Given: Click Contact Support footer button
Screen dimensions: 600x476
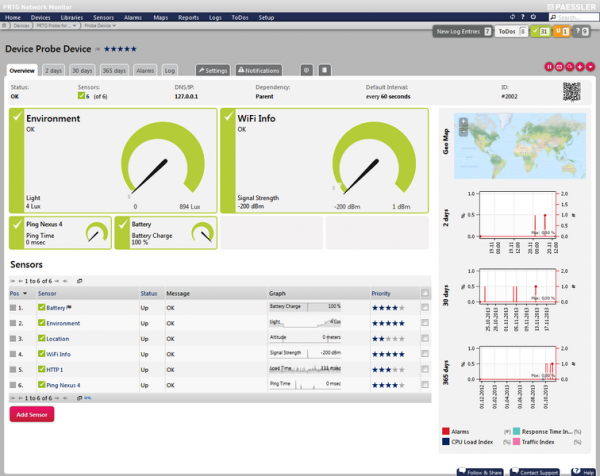Looking at the screenshot, I should [x=535, y=472].
